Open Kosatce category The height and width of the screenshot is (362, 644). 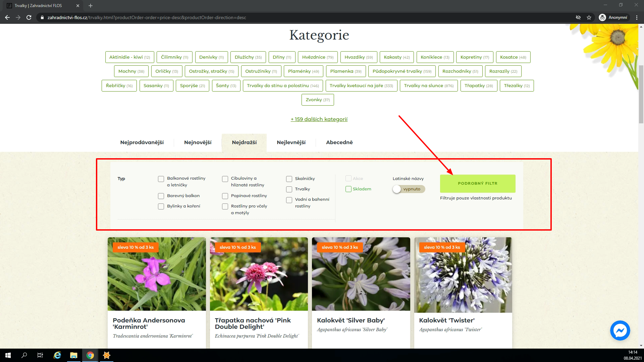pos(513,57)
